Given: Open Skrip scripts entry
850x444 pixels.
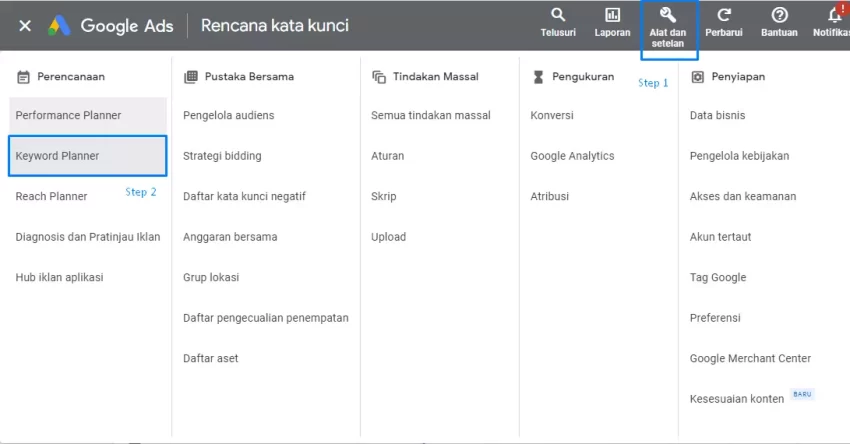Looking at the screenshot, I should tap(383, 196).
